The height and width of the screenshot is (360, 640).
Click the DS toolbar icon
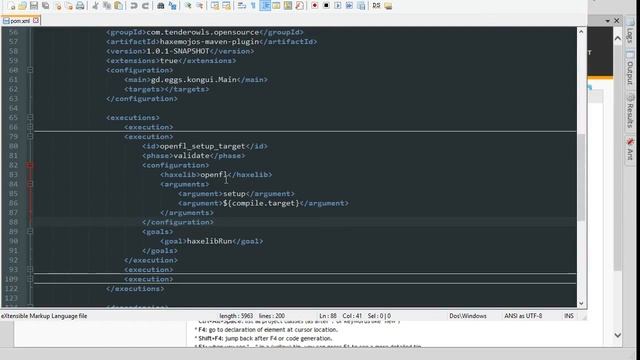376,6
